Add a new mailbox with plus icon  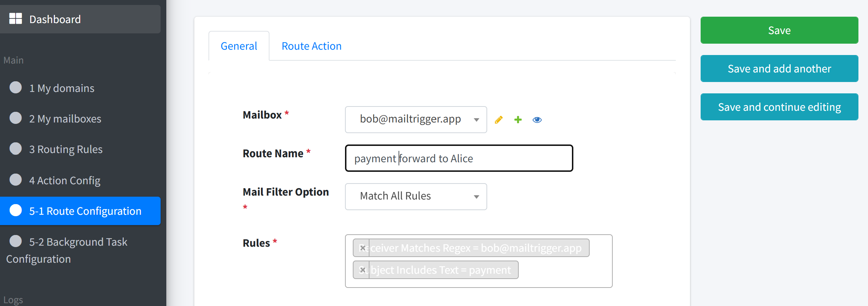click(x=518, y=120)
